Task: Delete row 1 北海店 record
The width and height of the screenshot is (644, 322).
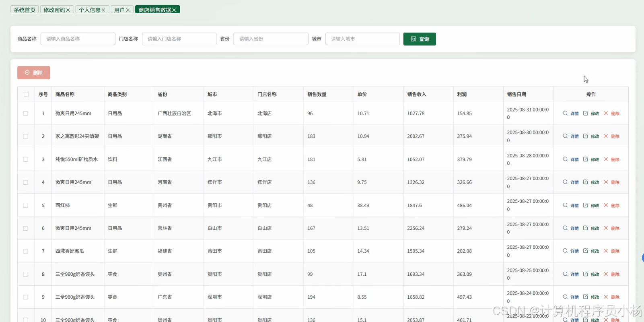Action: [x=611, y=114]
